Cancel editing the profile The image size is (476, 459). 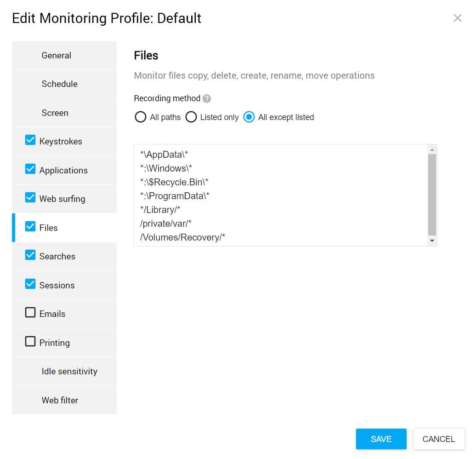(x=438, y=439)
